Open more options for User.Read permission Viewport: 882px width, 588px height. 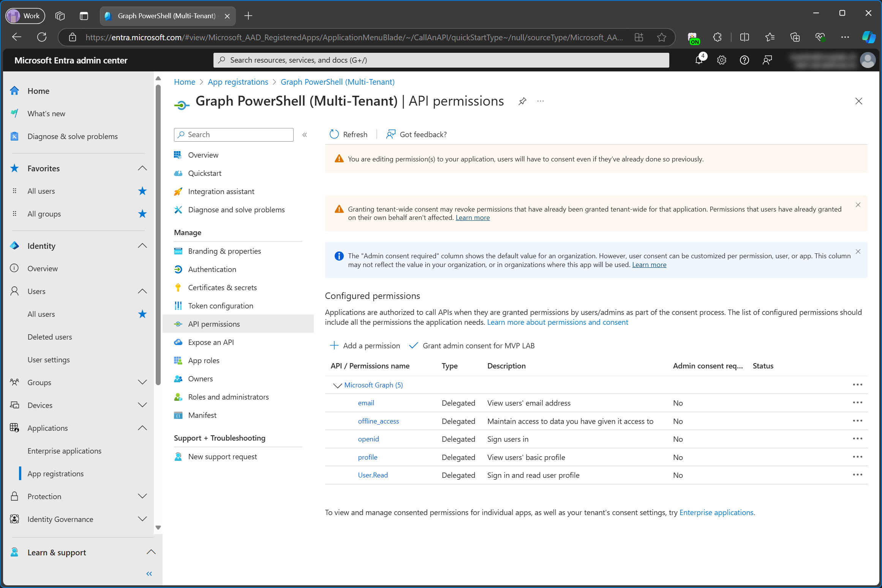click(858, 475)
